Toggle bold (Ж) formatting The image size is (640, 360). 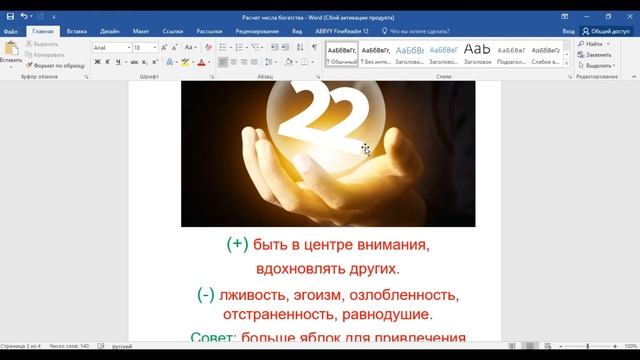pyautogui.click(x=97, y=62)
